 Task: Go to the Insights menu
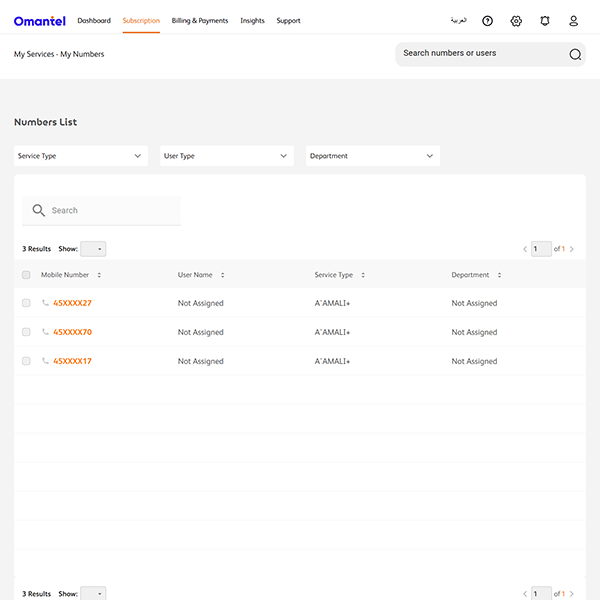[x=252, y=21]
